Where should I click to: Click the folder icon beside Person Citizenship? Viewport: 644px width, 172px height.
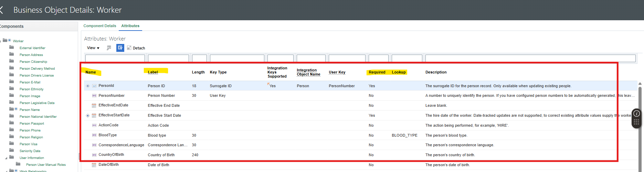tap(12, 61)
